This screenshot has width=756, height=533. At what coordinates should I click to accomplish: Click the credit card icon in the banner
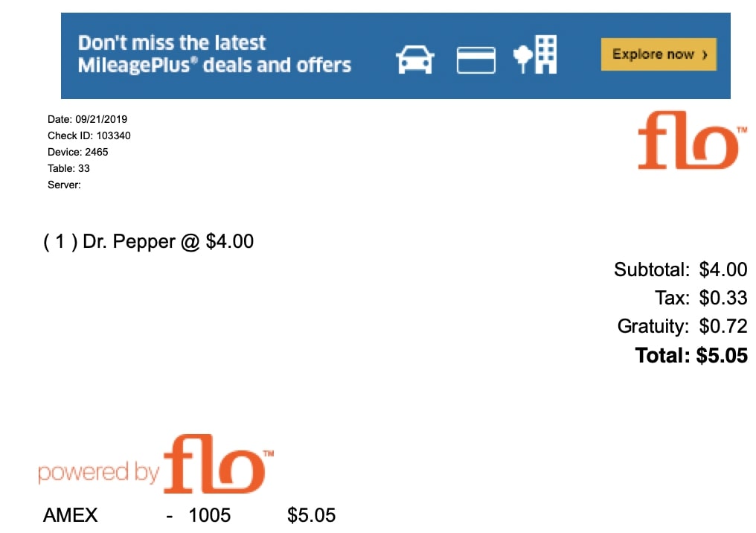tap(476, 60)
